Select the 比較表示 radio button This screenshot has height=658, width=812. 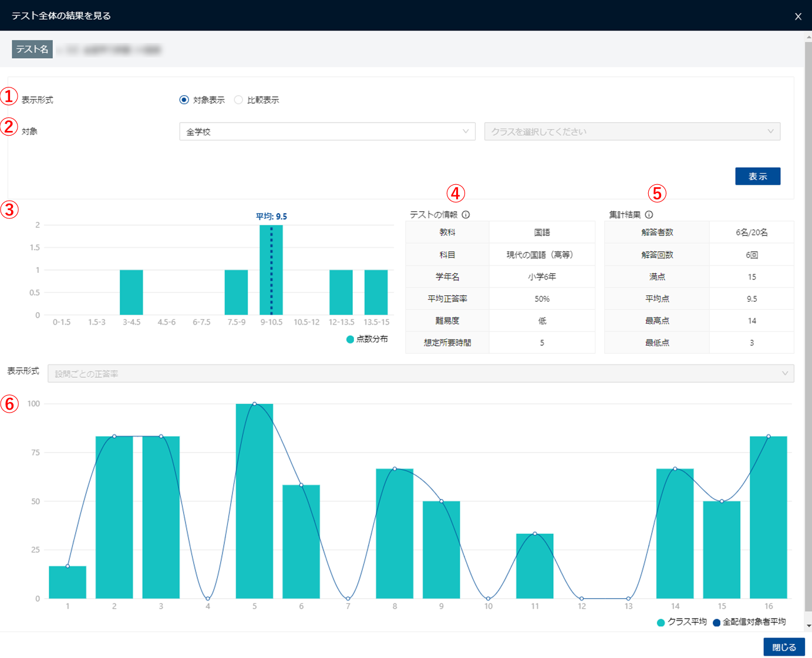point(238,100)
